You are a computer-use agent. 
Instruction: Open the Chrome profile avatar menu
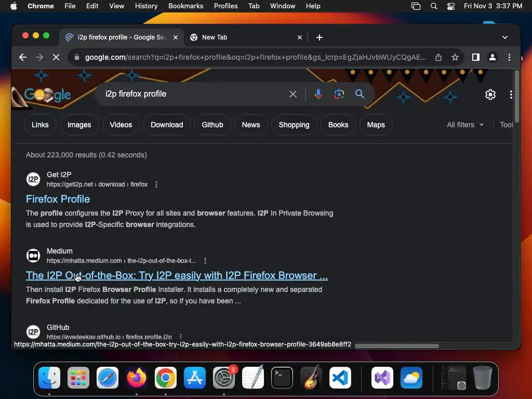[493, 57]
